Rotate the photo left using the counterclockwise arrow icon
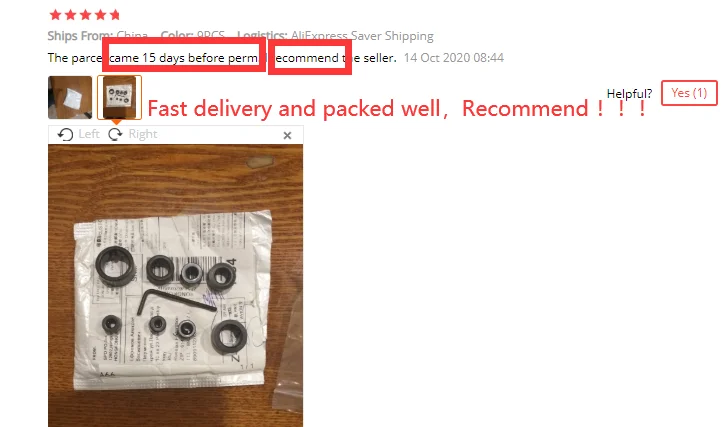 [65, 134]
